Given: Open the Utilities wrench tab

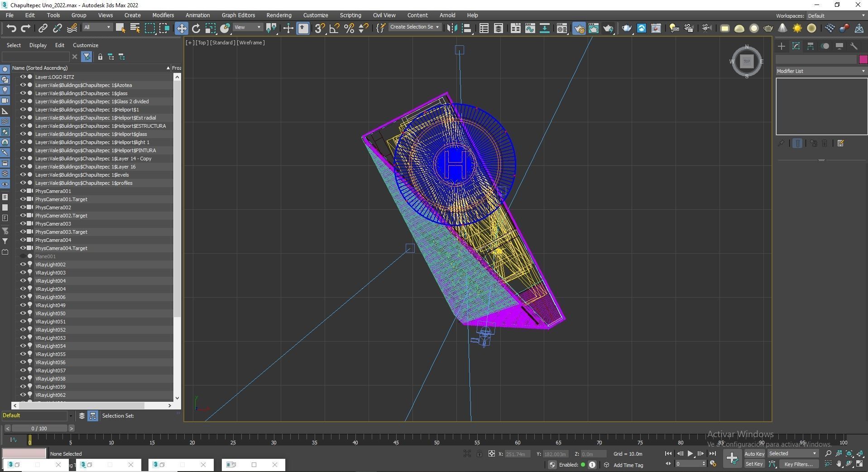Looking at the screenshot, I should pyautogui.click(x=854, y=46).
